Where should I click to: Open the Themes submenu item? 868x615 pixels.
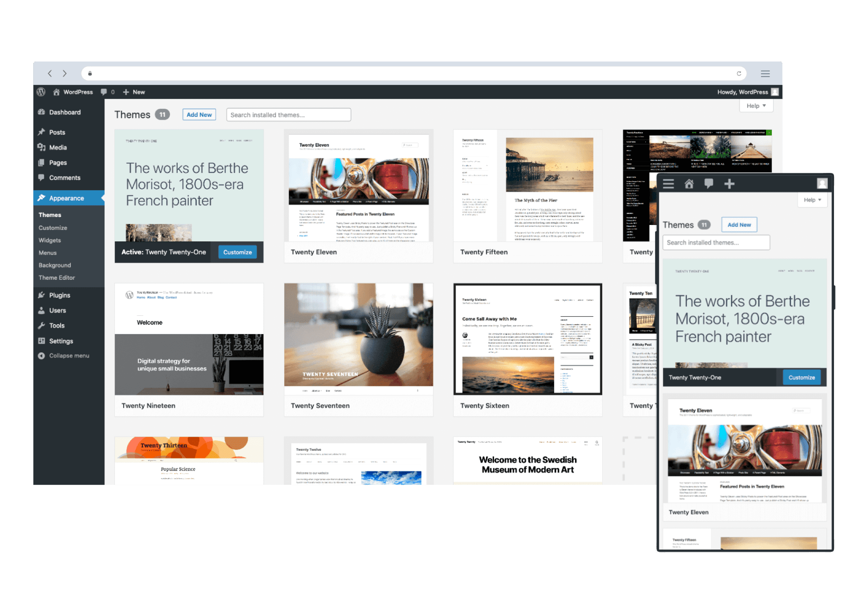click(x=50, y=215)
